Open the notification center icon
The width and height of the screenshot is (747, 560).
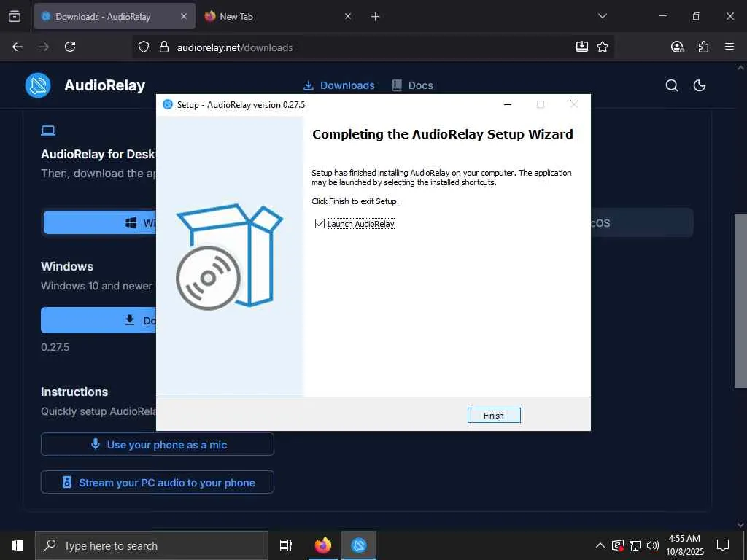[x=723, y=545]
